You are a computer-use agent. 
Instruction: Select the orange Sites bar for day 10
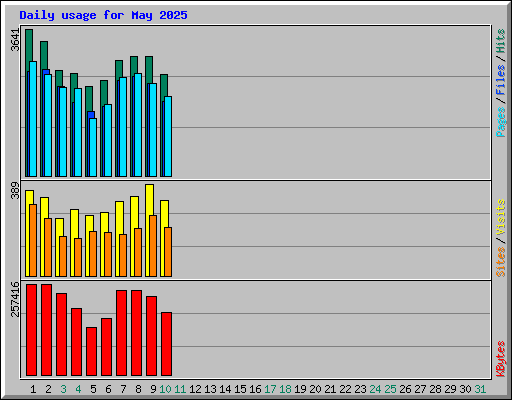coord(168,252)
